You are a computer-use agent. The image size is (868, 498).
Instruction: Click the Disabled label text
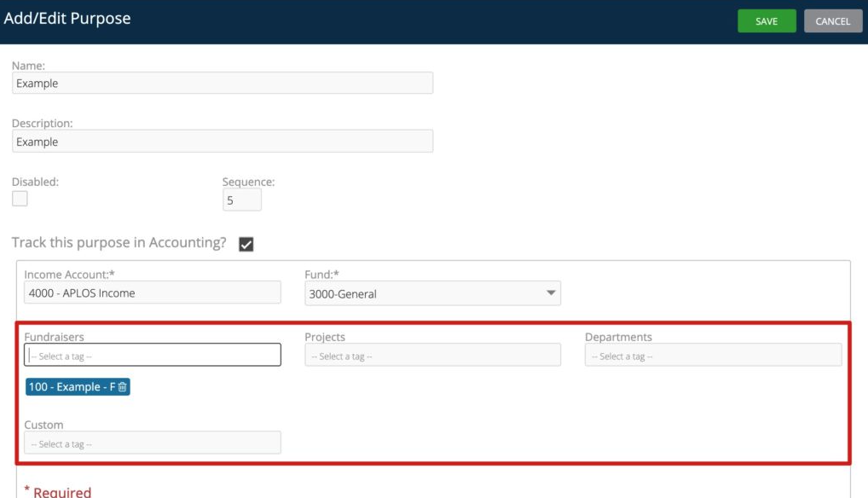[x=35, y=181]
